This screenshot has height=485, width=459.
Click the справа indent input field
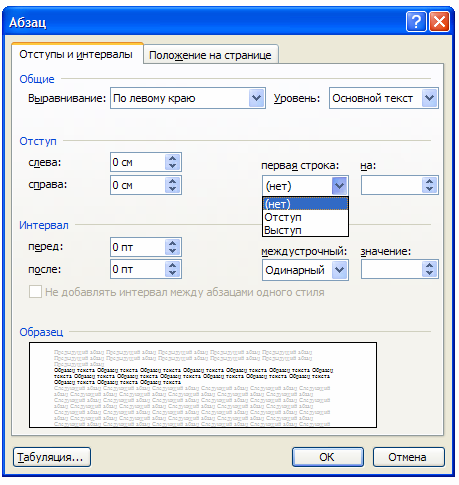[138, 185]
